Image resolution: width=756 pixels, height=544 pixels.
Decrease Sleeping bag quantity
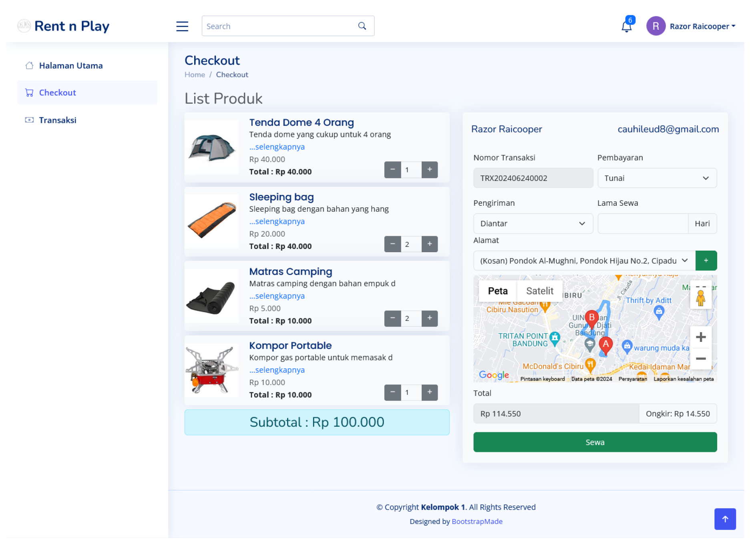click(x=392, y=244)
